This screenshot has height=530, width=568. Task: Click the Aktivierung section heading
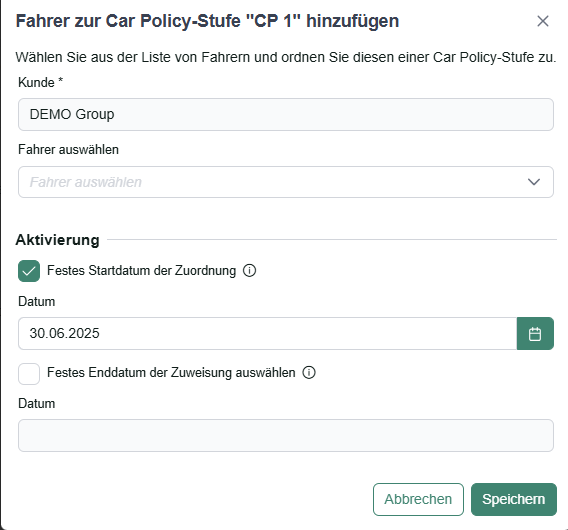(x=57, y=240)
